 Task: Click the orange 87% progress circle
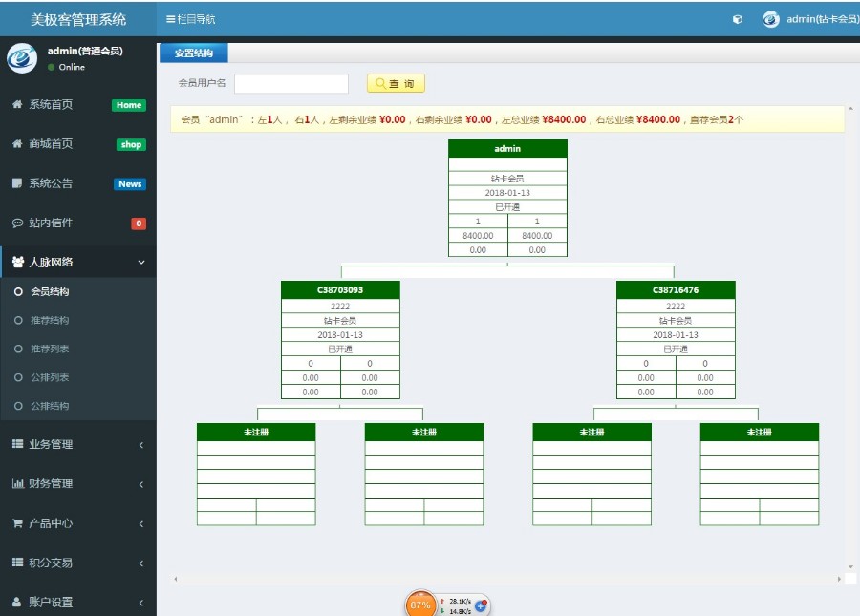[x=419, y=604]
